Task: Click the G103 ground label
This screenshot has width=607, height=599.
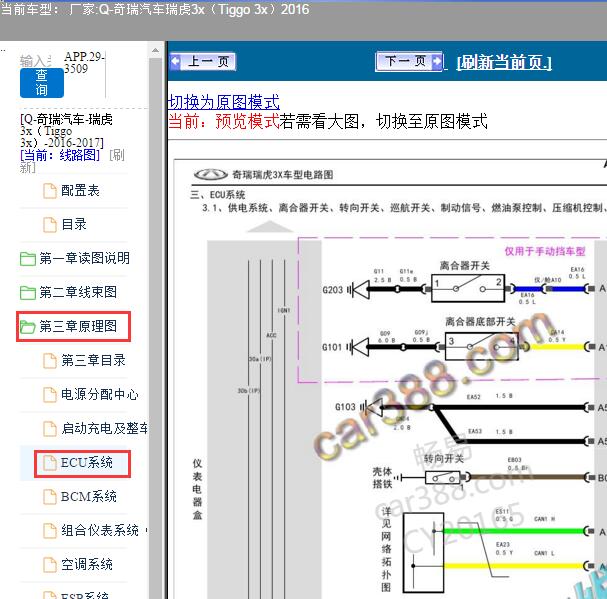Action: coord(345,407)
